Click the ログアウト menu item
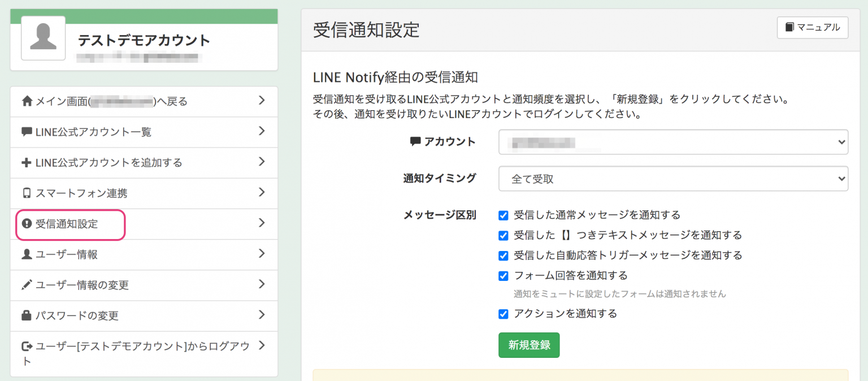Viewport: 868px width, 381px height. coord(144,354)
